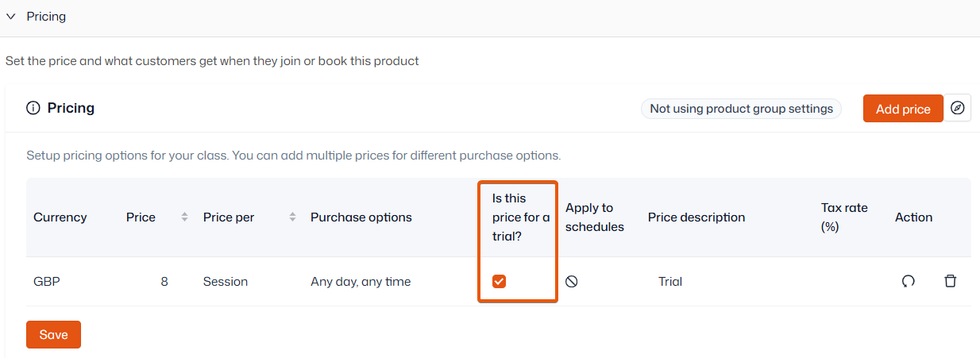Click the info icon beside Pricing heading
Image resolution: width=980 pixels, height=358 pixels.
pyautogui.click(x=33, y=108)
